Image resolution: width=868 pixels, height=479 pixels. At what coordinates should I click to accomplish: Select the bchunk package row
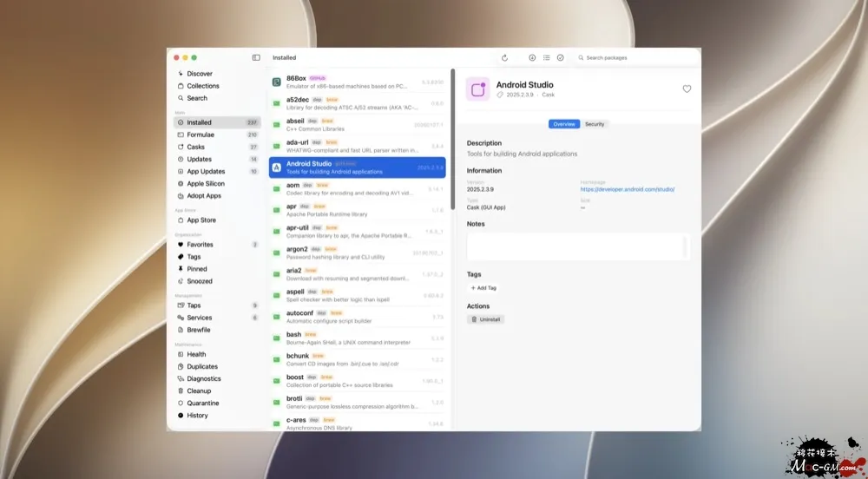(x=357, y=359)
